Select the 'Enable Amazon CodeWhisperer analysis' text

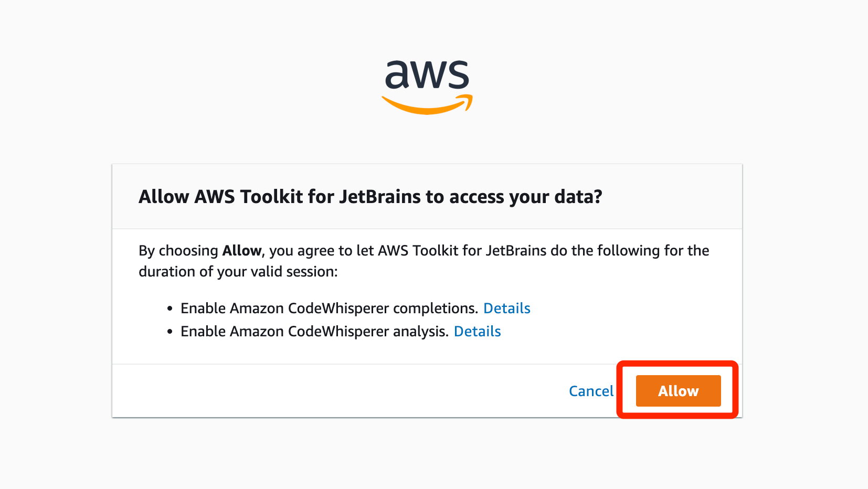(x=315, y=331)
